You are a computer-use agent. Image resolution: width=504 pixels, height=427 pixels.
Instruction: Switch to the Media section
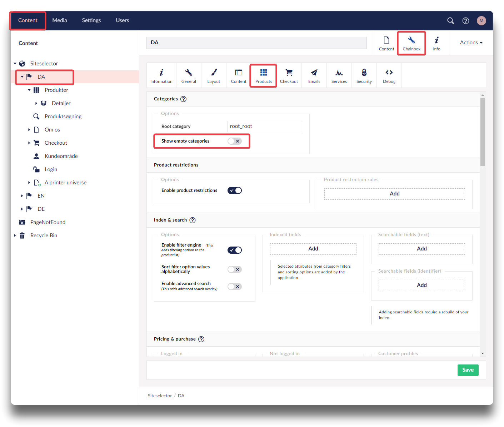click(x=60, y=20)
